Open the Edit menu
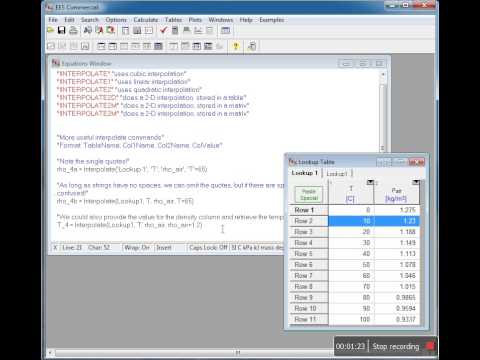The width and height of the screenshot is (480, 360). [x=69, y=20]
